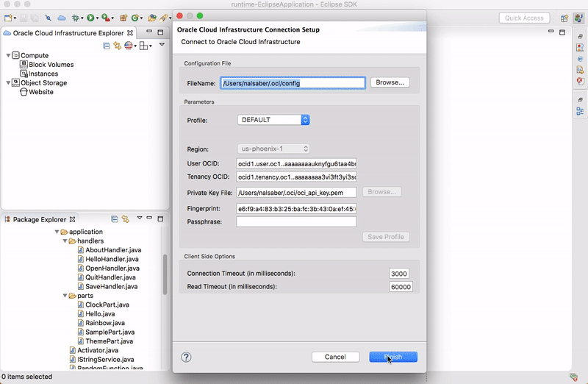Click the Tenancy OCID field

tap(296, 177)
